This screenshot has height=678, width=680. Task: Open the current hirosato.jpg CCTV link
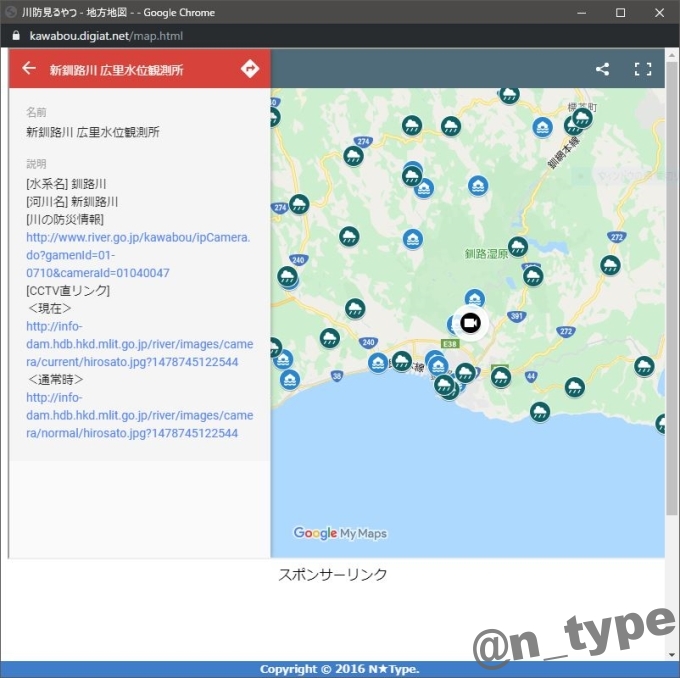pyautogui.click(x=139, y=344)
